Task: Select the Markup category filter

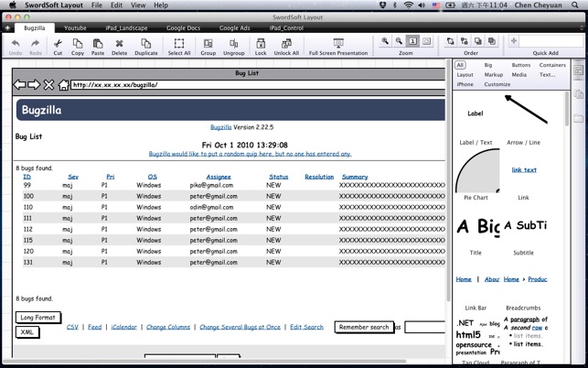Action: coord(494,75)
